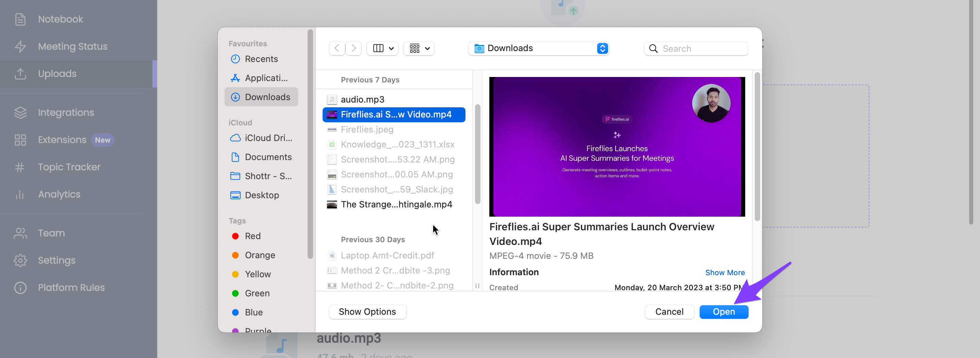Select the audio.mp3 file
The height and width of the screenshot is (358, 980).
394,99
